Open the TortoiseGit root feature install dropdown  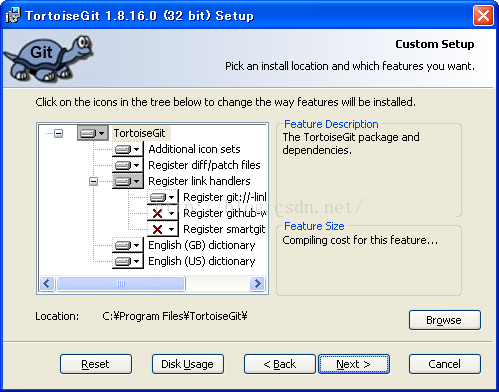pos(93,133)
